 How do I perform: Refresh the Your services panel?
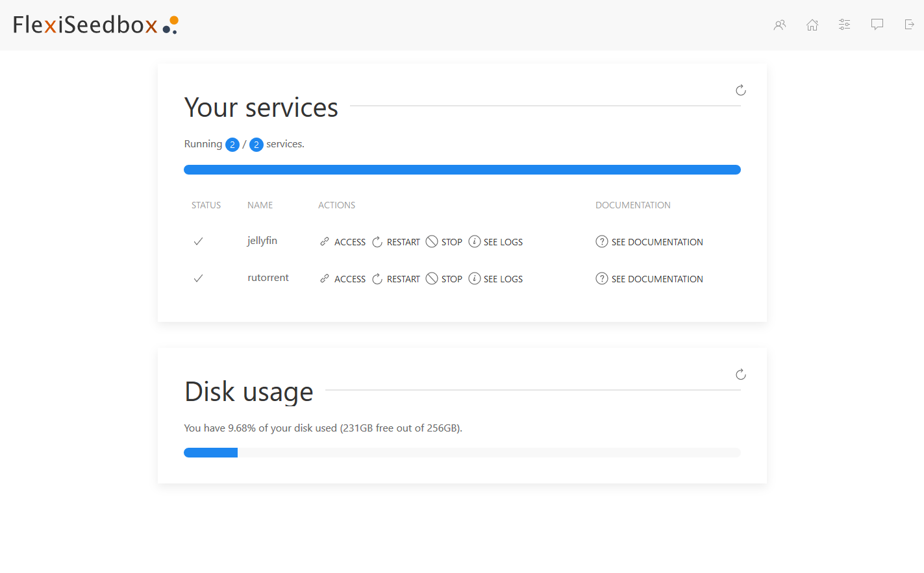click(740, 90)
